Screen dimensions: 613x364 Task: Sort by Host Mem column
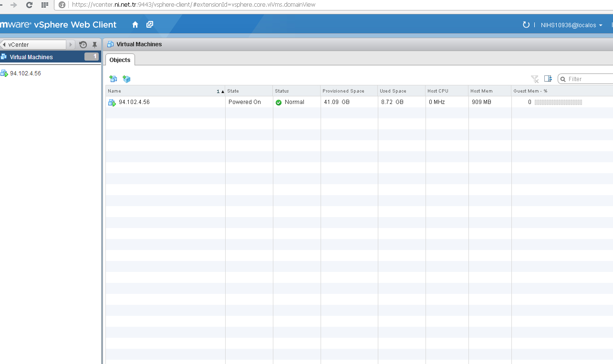[x=490, y=91]
